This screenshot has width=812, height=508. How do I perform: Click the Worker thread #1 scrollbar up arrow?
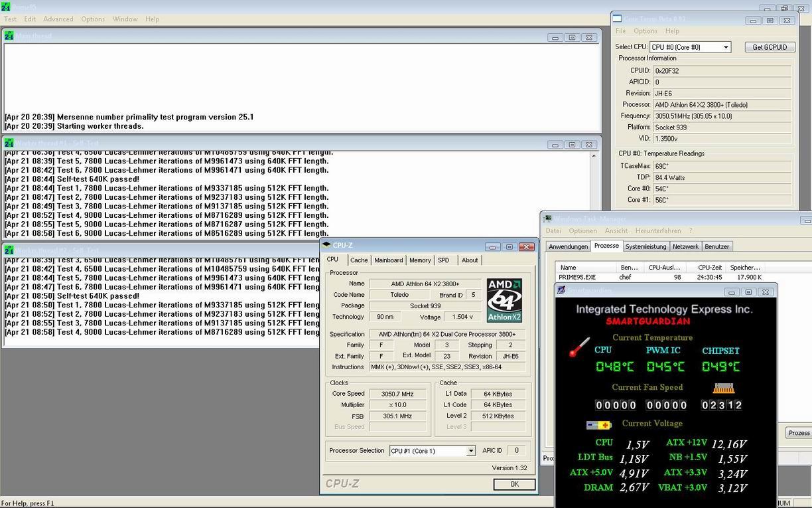pos(594,155)
